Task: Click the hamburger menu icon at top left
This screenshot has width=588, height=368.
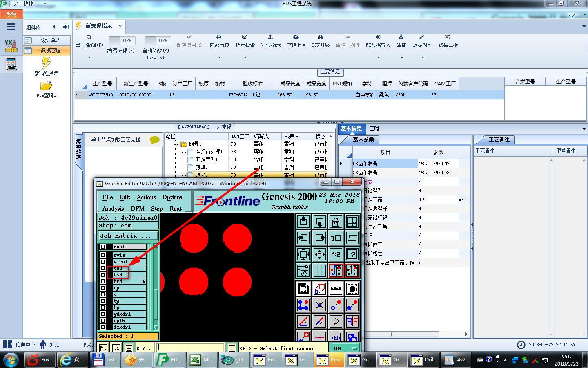Action: point(11,27)
